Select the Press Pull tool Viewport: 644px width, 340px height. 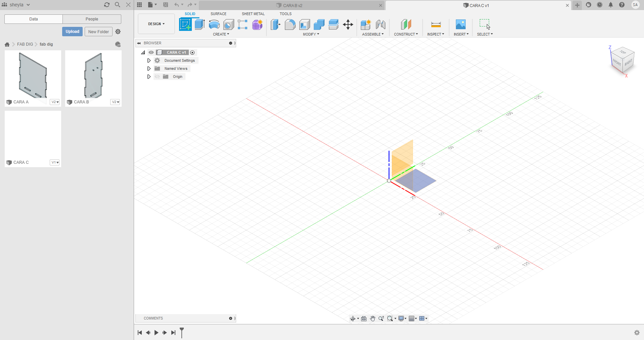point(275,25)
